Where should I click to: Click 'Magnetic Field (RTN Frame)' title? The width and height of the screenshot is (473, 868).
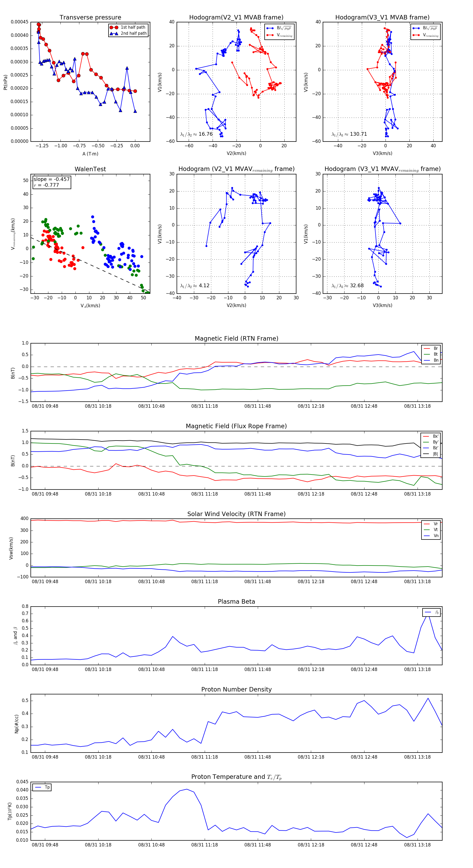point(236,339)
